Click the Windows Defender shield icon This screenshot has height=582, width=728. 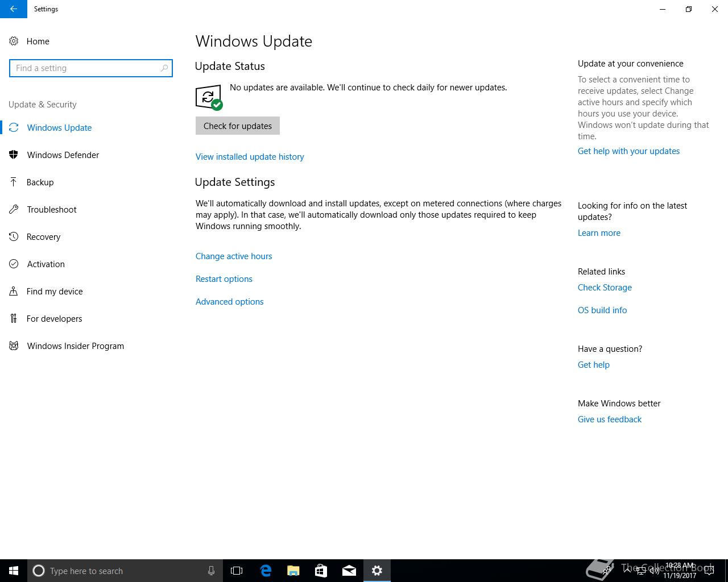tap(14, 155)
